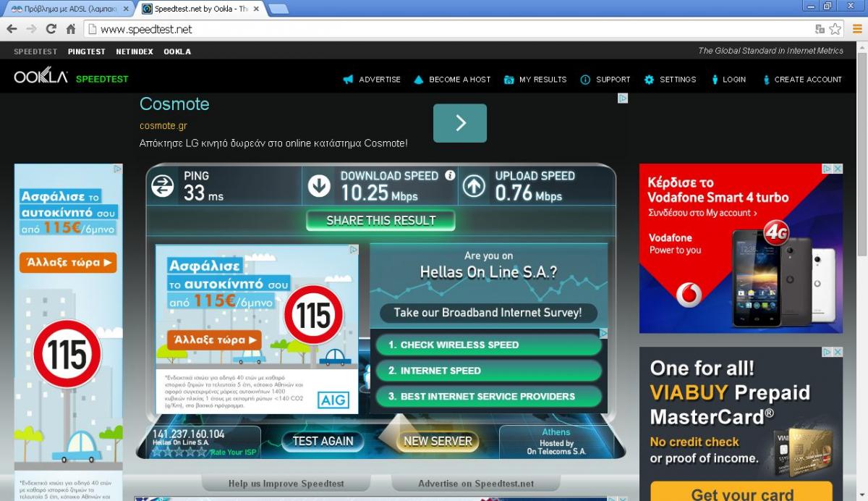868x501 pixels.
Task: Click the ping arrows icon
Action: pyautogui.click(x=163, y=186)
